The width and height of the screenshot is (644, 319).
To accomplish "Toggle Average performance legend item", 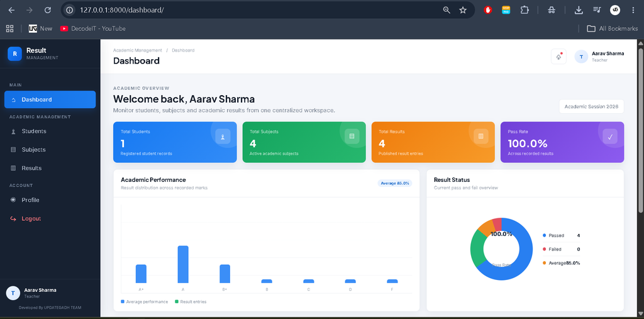I will click(145, 302).
